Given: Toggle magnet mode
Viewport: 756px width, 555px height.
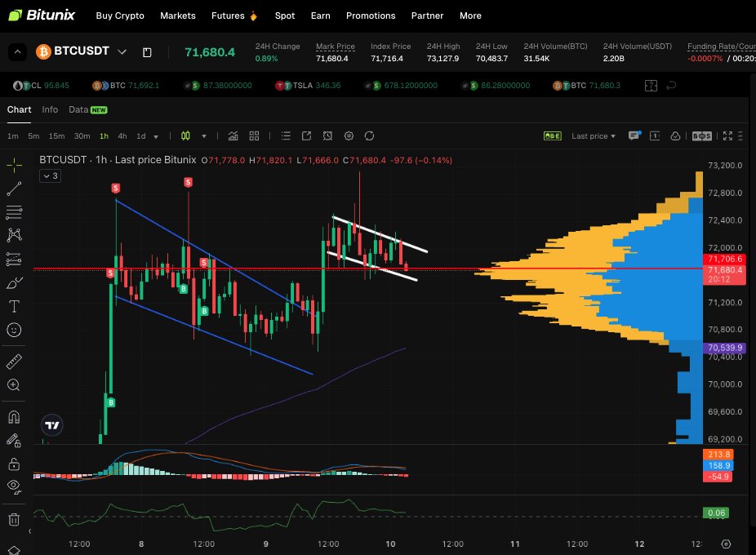Looking at the screenshot, I should 14,417.
